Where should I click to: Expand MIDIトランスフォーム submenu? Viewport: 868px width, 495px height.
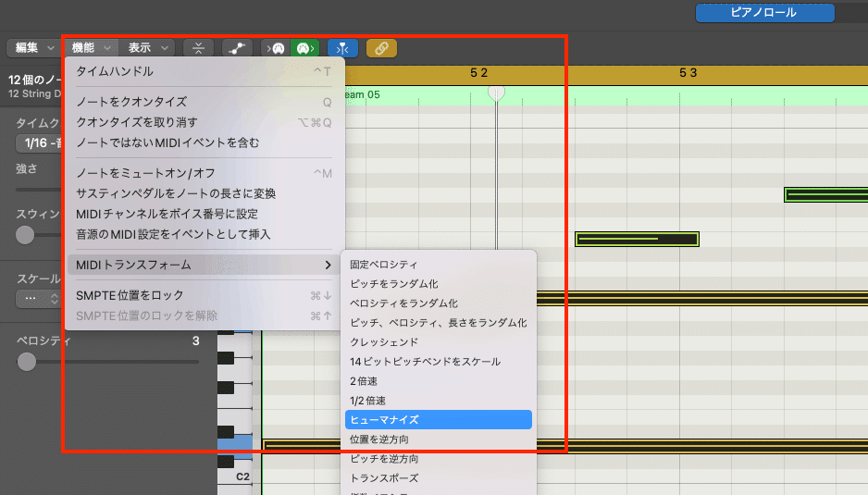point(204,266)
